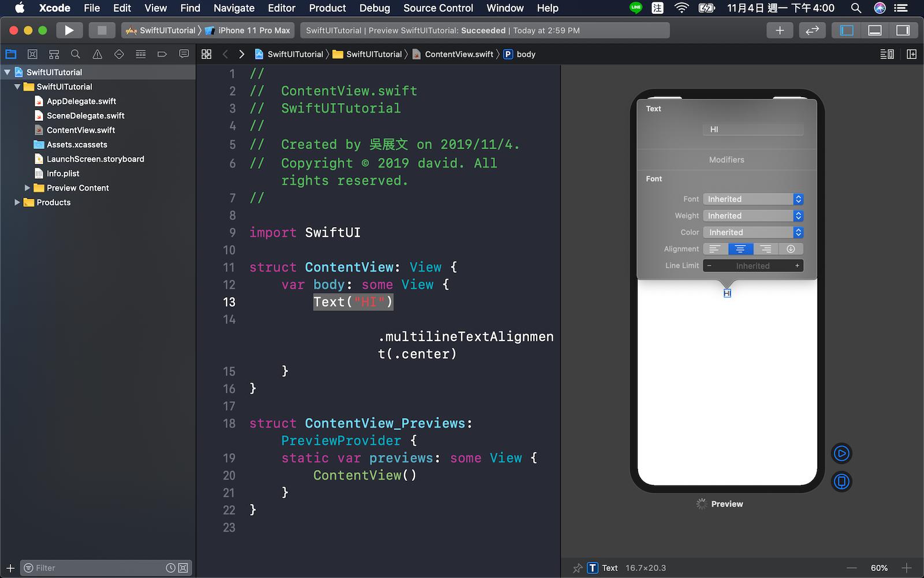Open Info.plist file
Image resolution: width=924 pixels, height=578 pixels.
point(62,173)
